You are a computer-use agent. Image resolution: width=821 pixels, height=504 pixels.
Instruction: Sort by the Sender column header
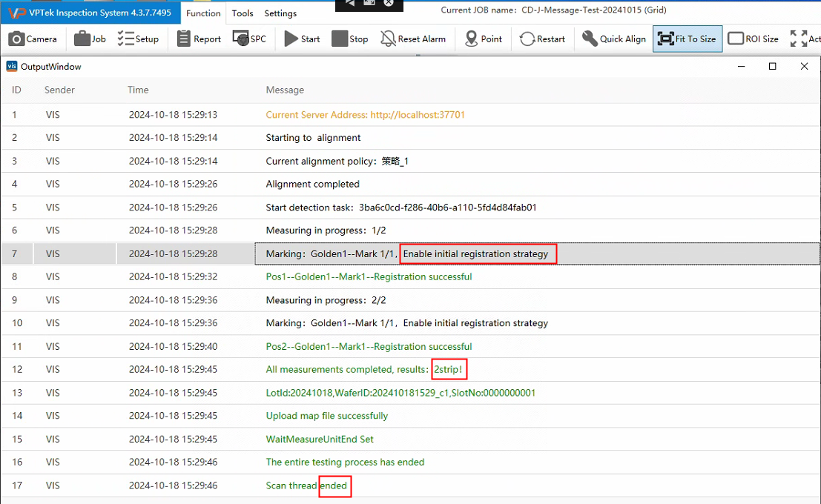[59, 90]
